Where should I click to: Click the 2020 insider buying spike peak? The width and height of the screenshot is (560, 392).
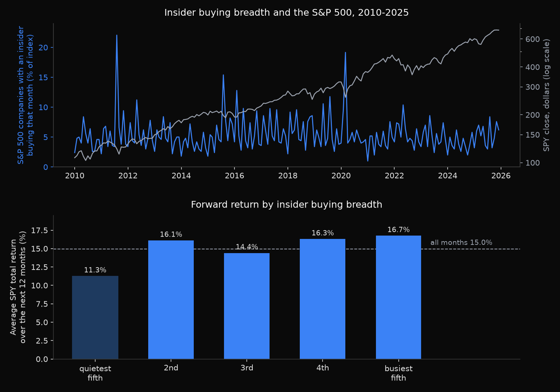345,53
